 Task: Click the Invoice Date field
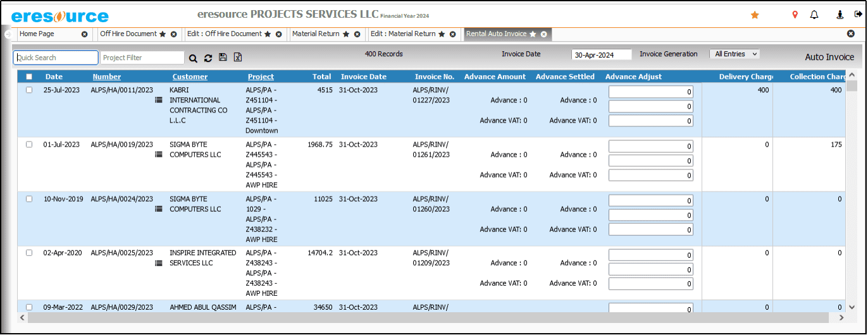601,55
